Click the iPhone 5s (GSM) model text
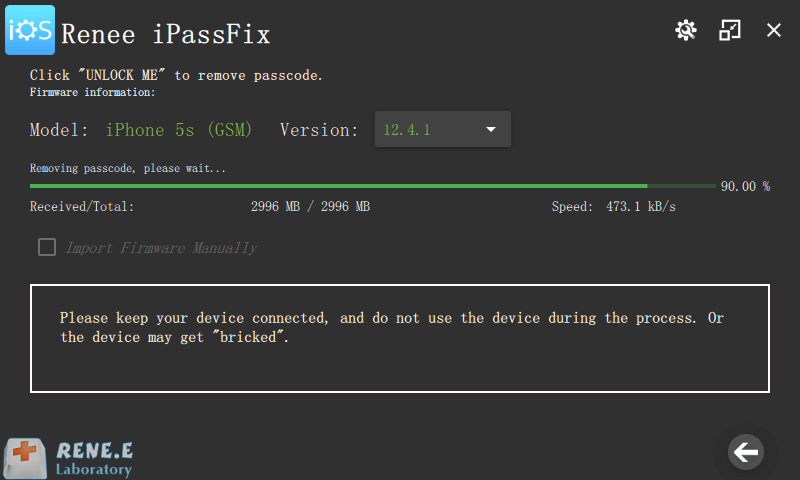This screenshot has width=800, height=480. 179,130
